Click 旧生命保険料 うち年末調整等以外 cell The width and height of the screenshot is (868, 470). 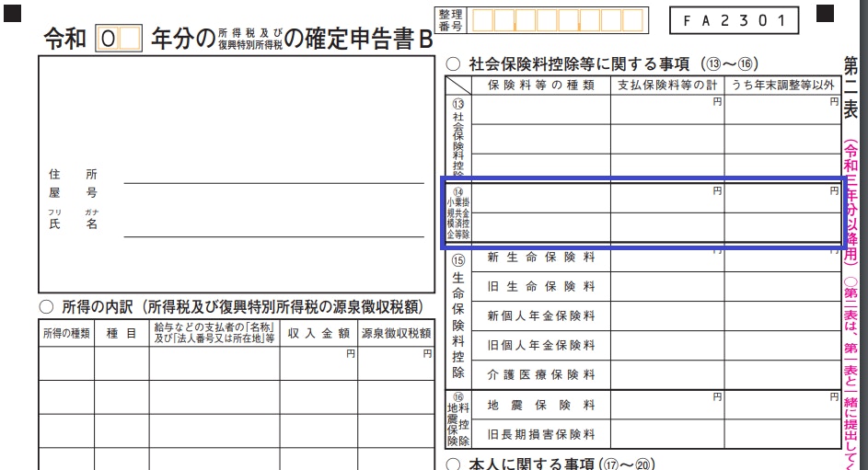[x=782, y=286]
